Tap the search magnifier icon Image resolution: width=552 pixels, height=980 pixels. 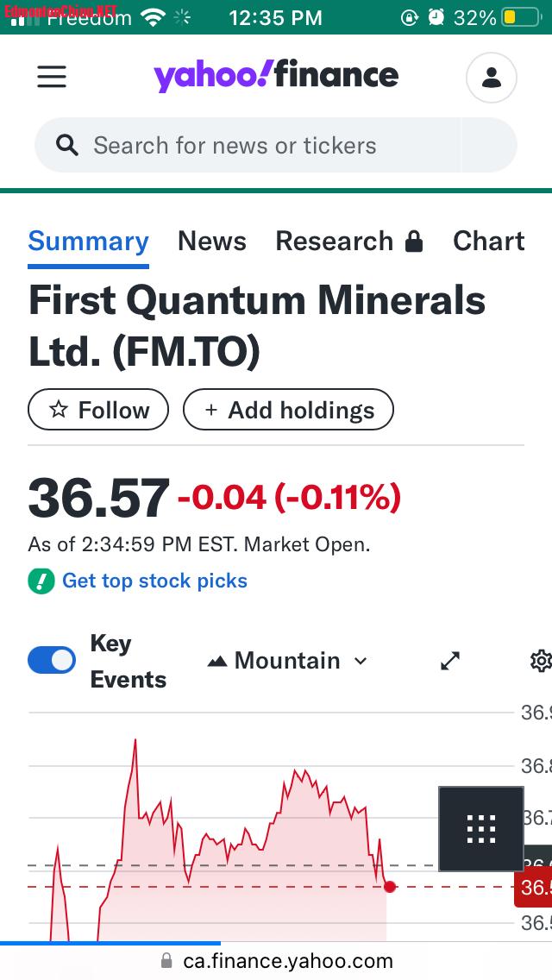click(67, 145)
